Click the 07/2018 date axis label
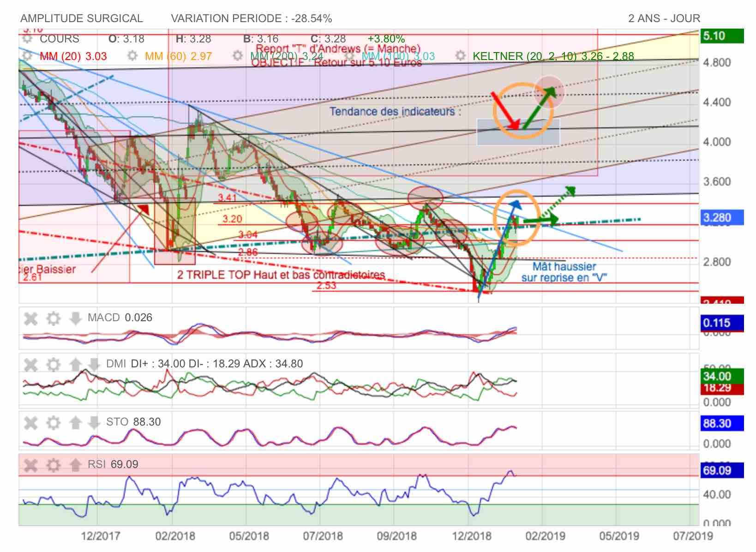 323,536
